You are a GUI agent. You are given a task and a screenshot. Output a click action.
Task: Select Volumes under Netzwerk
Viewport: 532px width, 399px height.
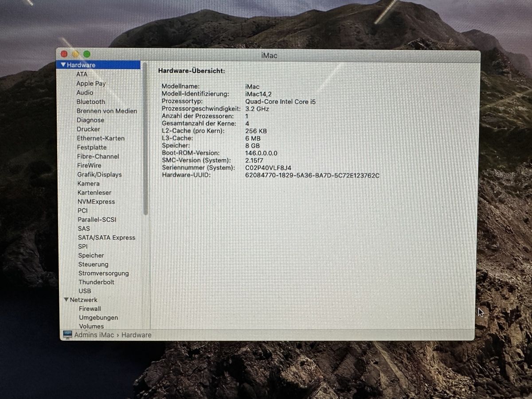click(91, 326)
